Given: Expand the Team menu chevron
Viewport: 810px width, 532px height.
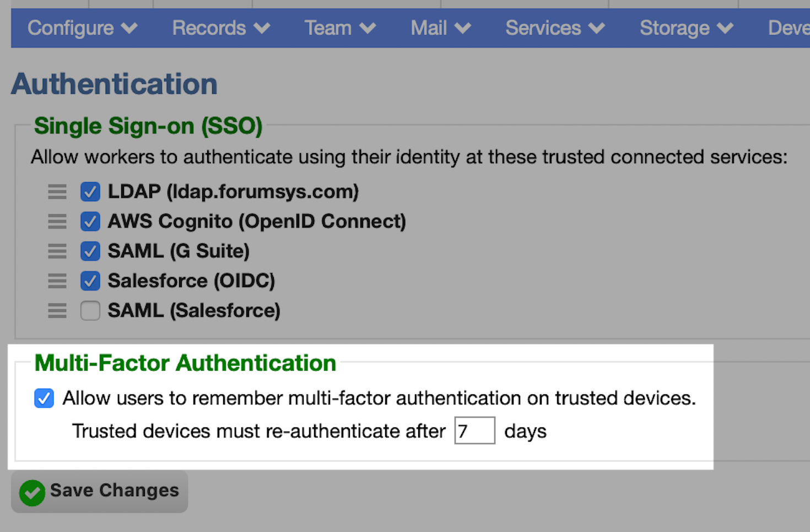Looking at the screenshot, I should tap(368, 28).
